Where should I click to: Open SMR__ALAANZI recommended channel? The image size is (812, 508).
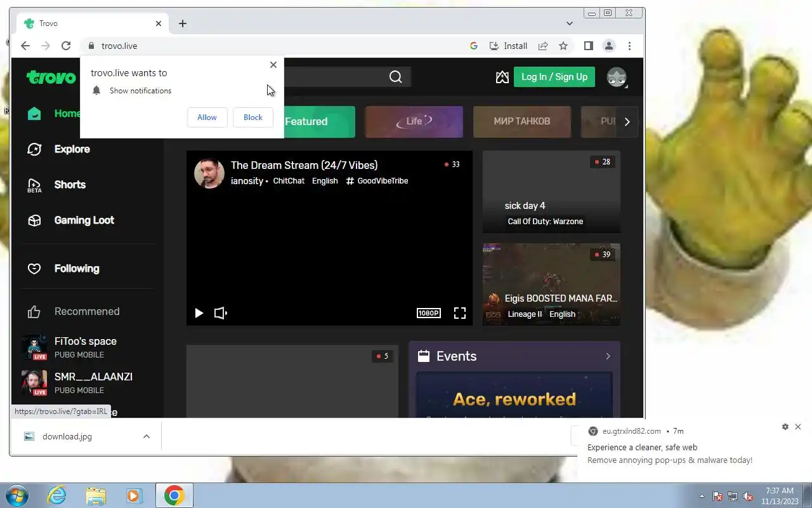pos(86,383)
